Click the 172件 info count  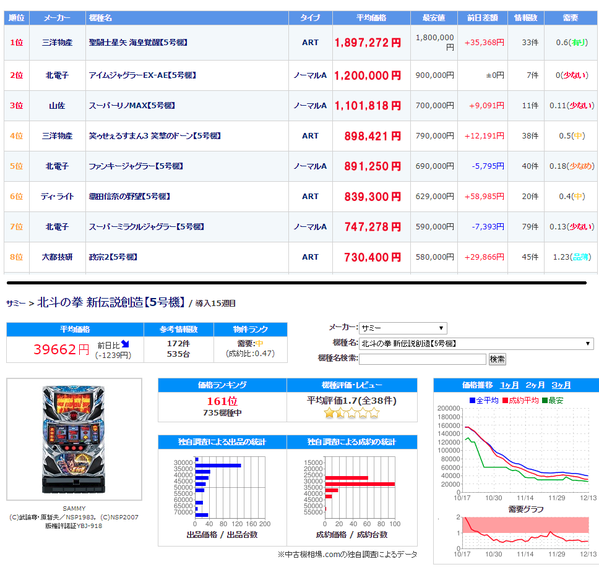(x=178, y=343)
